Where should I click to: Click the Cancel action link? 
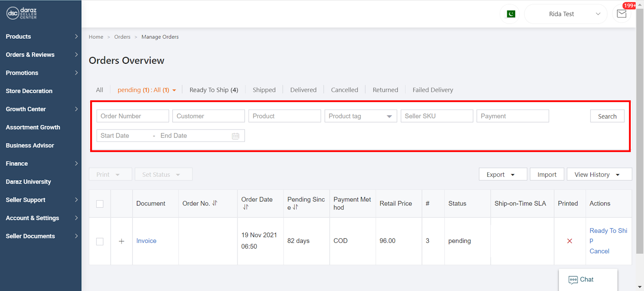pos(599,251)
